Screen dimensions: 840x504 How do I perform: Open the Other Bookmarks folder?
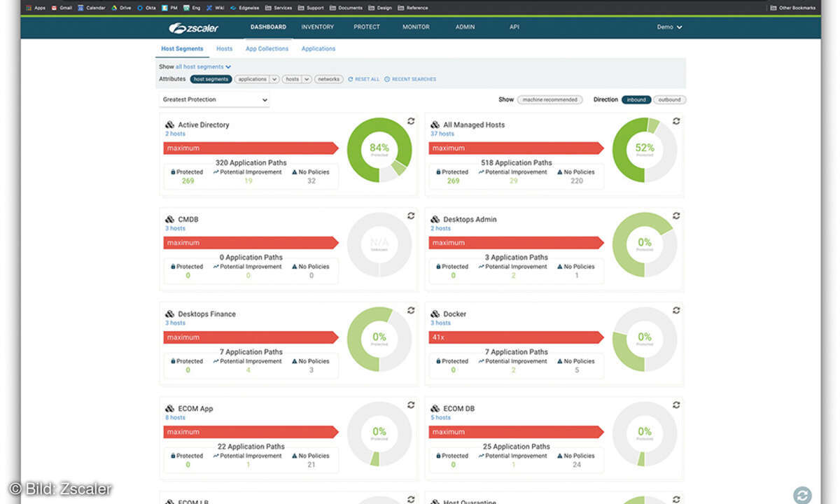pos(792,8)
